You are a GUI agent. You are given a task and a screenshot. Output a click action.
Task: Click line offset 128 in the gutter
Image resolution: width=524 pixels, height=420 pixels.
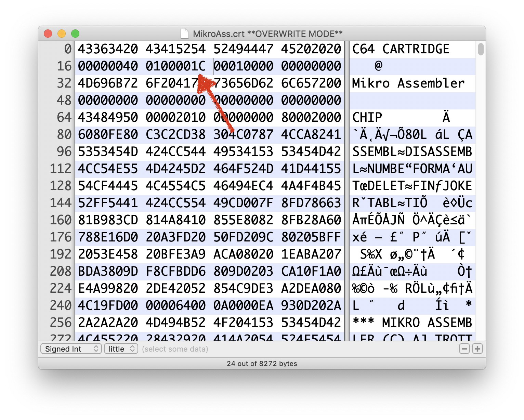pyautogui.click(x=61, y=186)
